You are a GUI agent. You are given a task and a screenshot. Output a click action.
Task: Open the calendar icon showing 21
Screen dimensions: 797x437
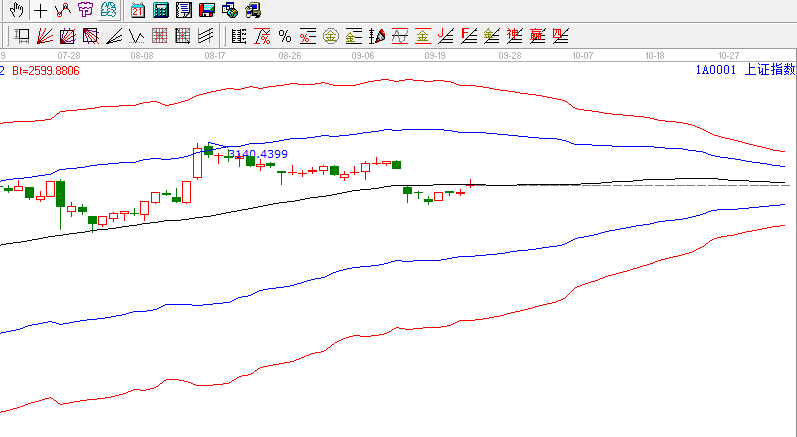click(137, 11)
